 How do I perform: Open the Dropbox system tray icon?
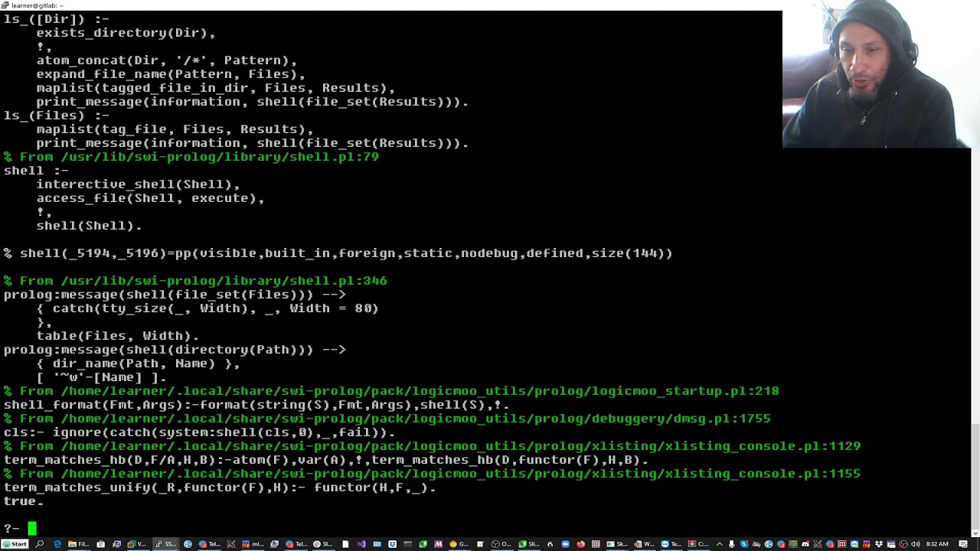click(879, 544)
